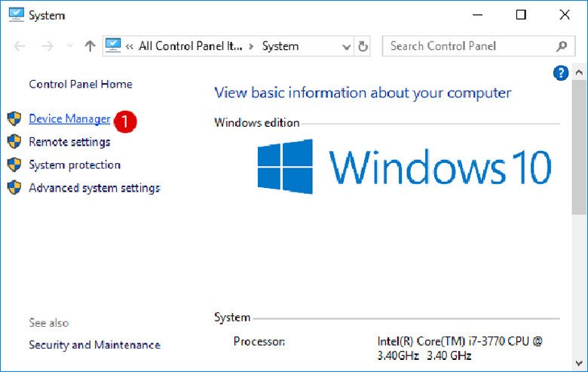This screenshot has height=372, width=588.
Task: Expand address bar history dropdown
Action: pyautogui.click(x=347, y=47)
